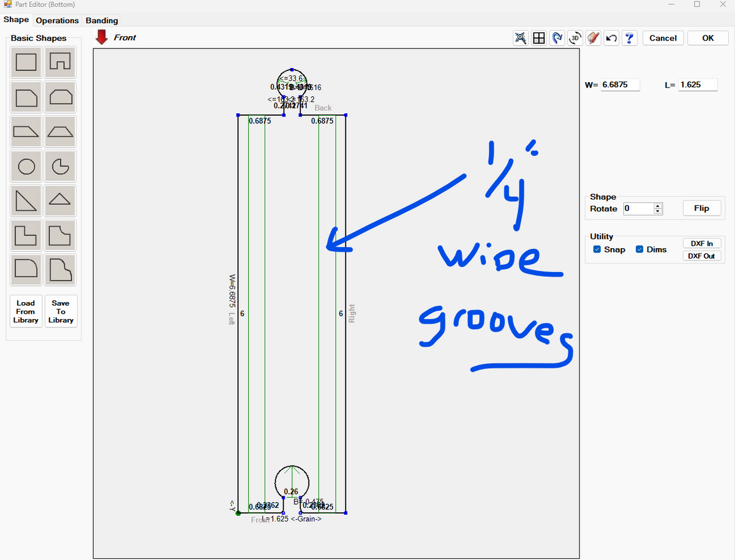Open the 3D view
Viewport: 735px width, 560px height.
tap(575, 38)
